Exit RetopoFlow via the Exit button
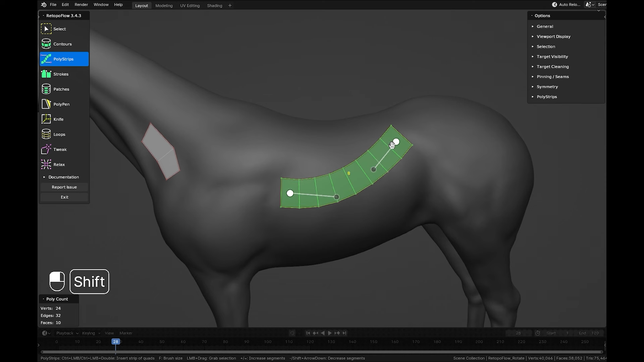 tap(64, 197)
